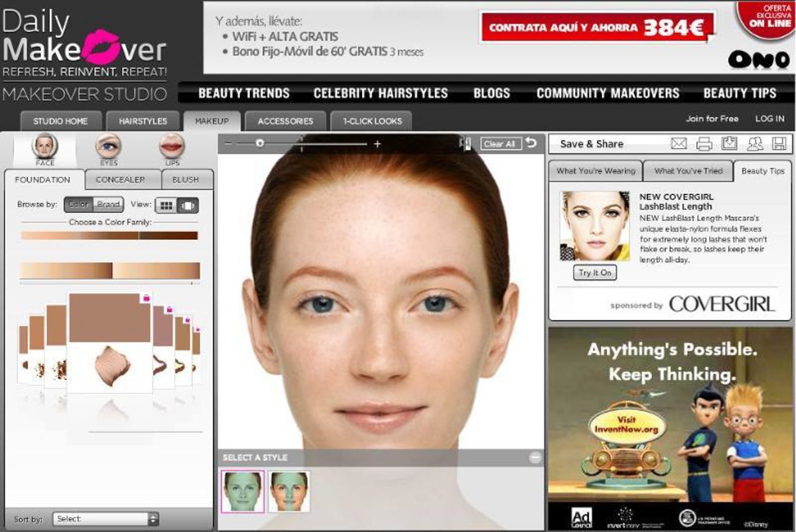The width and height of the screenshot is (796, 532).
Task: Pick a shade from the color family bar
Action: coord(109,235)
